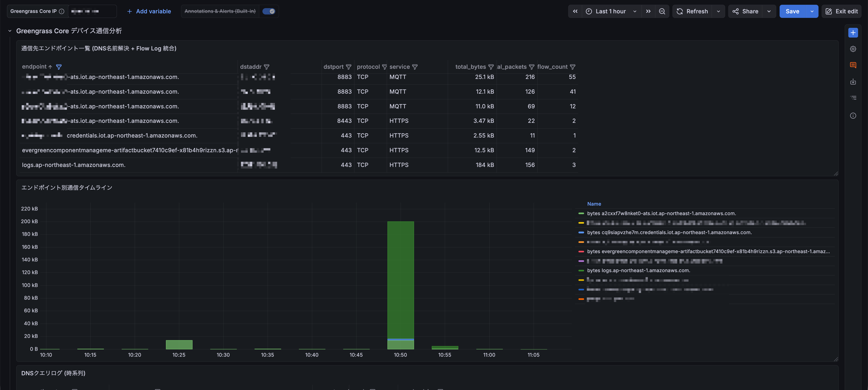Filter the dstport column
The image size is (868, 390).
[x=348, y=67]
